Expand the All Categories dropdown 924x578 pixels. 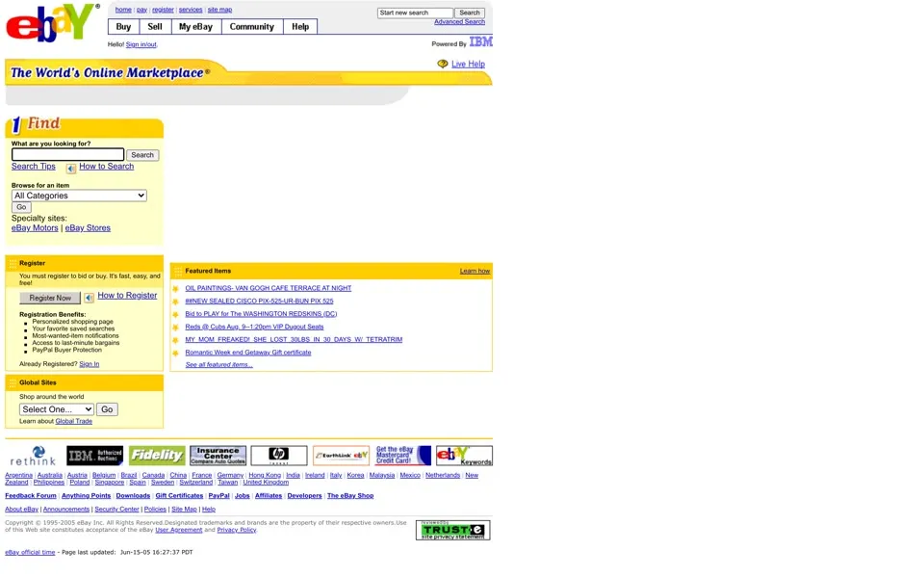[79, 196]
